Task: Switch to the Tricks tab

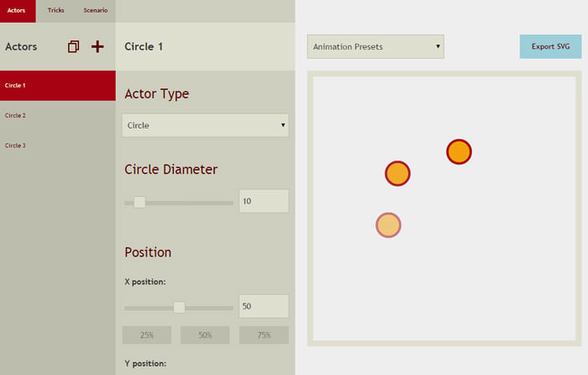Action: 55,10
